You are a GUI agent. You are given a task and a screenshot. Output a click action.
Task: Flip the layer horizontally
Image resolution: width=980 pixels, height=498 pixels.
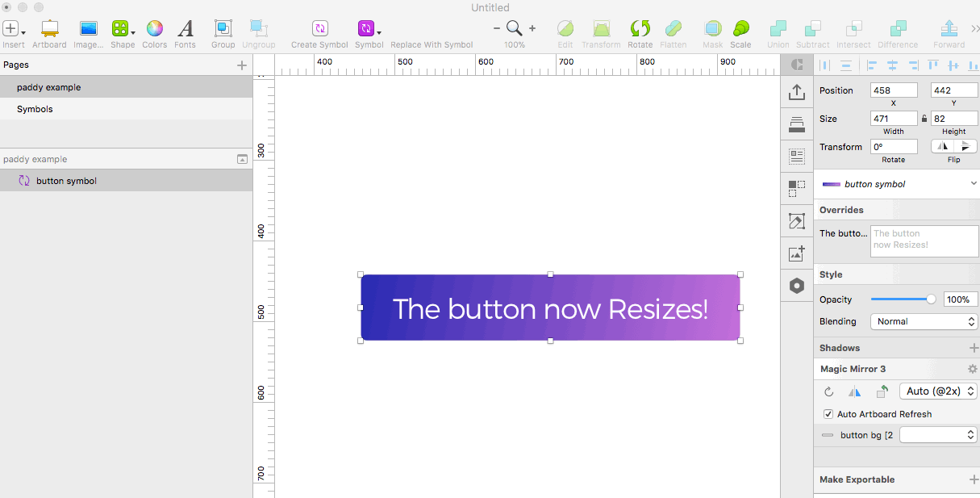click(x=943, y=146)
